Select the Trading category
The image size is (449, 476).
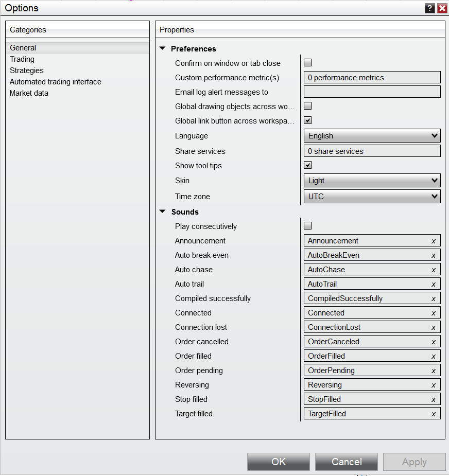[77, 59]
